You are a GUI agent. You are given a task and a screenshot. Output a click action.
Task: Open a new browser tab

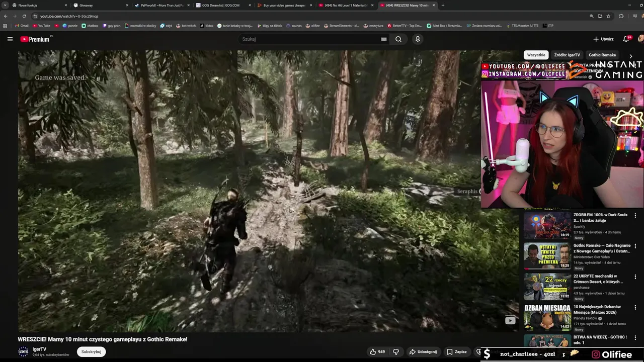tap(443, 5)
